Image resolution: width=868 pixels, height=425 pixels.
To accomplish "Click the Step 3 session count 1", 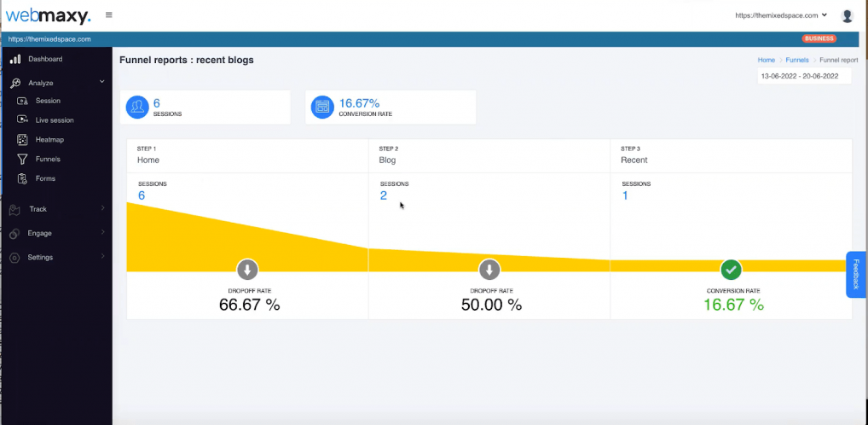I will [x=626, y=195].
